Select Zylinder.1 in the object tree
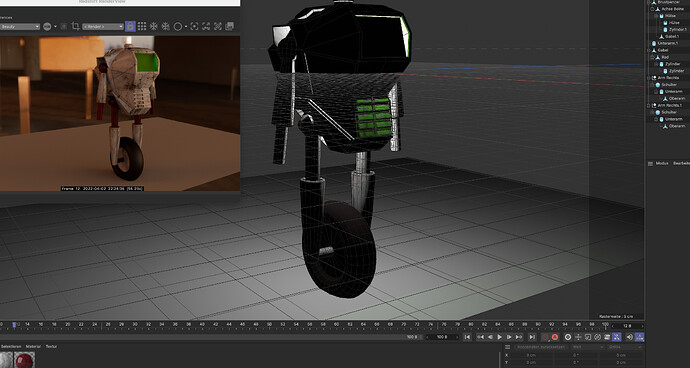Screen dimensions: 690x368 tap(677, 29)
